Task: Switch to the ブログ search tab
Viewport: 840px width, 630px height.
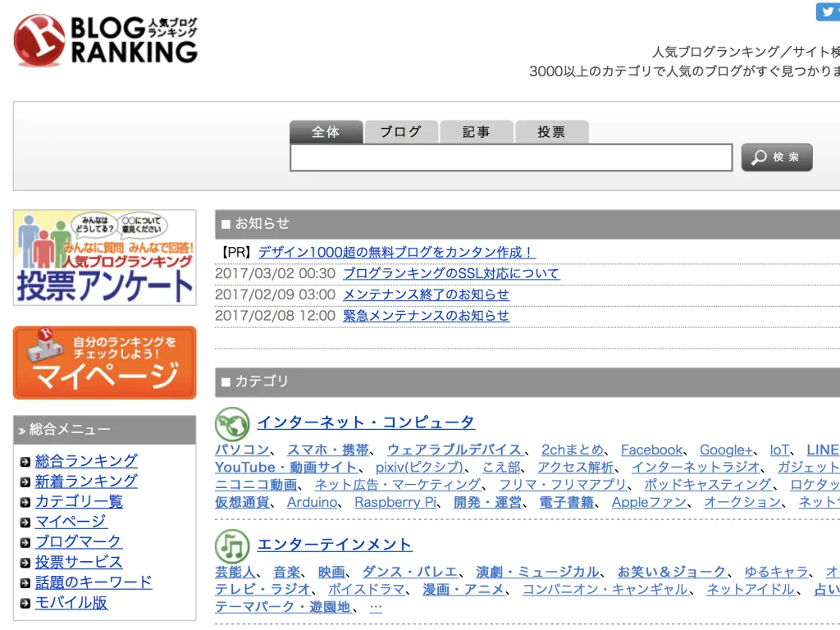Action: (400, 132)
